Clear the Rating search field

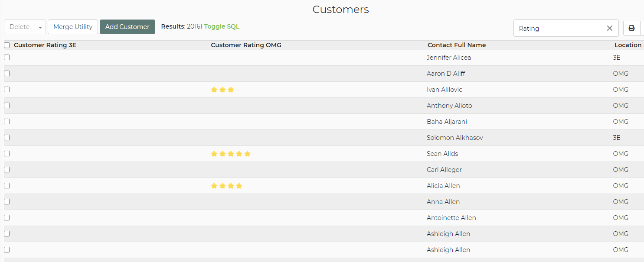(609, 28)
